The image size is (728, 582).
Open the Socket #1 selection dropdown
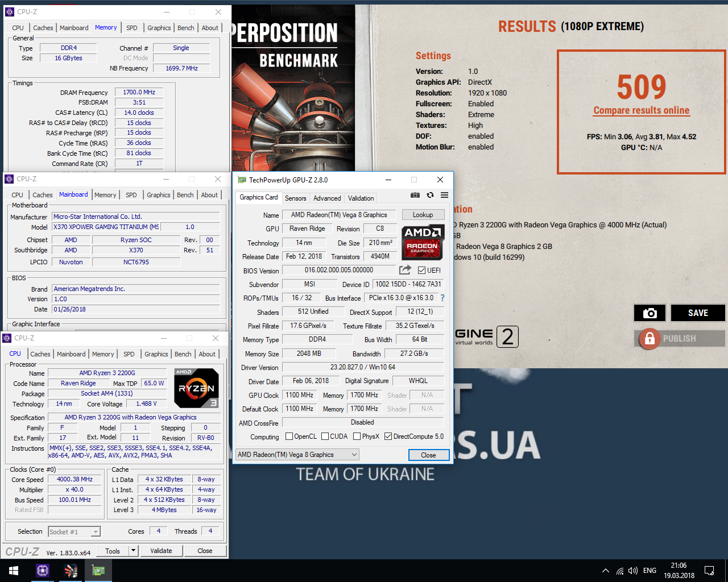point(74,532)
